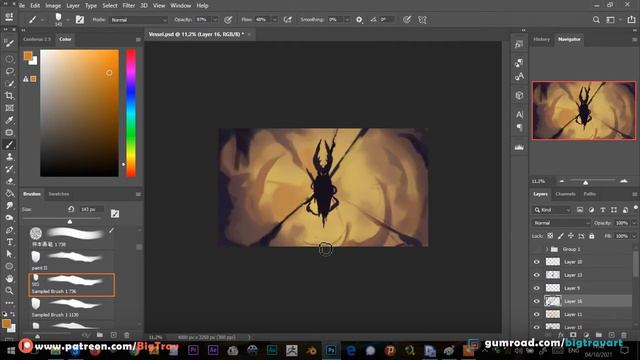This screenshot has width=640, height=360.
Task: Open the brush Mode dropdown
Action: click(138, 20)
